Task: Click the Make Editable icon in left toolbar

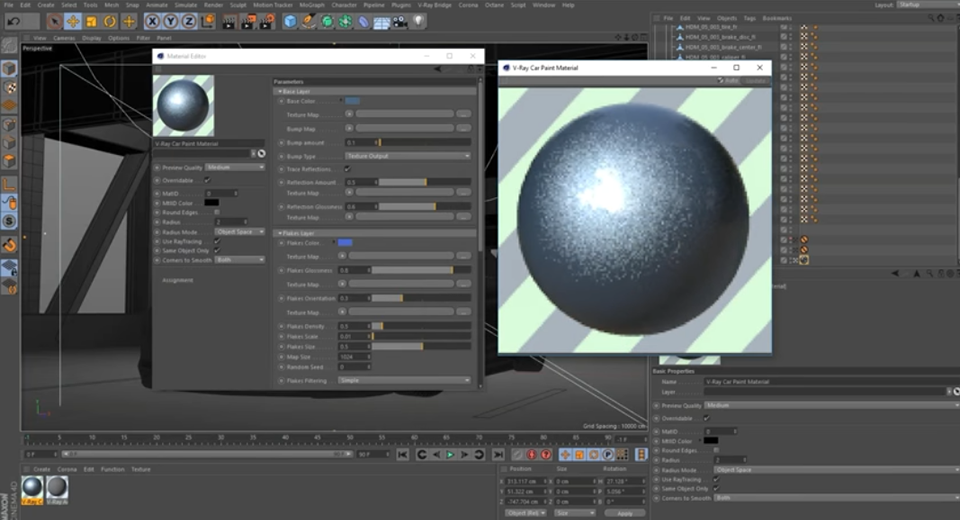Action: pos(9,46)
